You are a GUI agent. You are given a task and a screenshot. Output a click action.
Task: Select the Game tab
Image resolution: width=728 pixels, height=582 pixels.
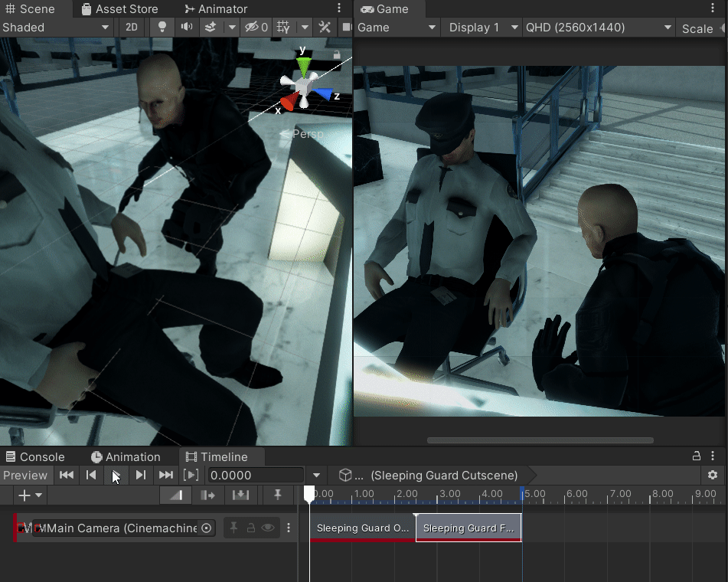point(385,9)
